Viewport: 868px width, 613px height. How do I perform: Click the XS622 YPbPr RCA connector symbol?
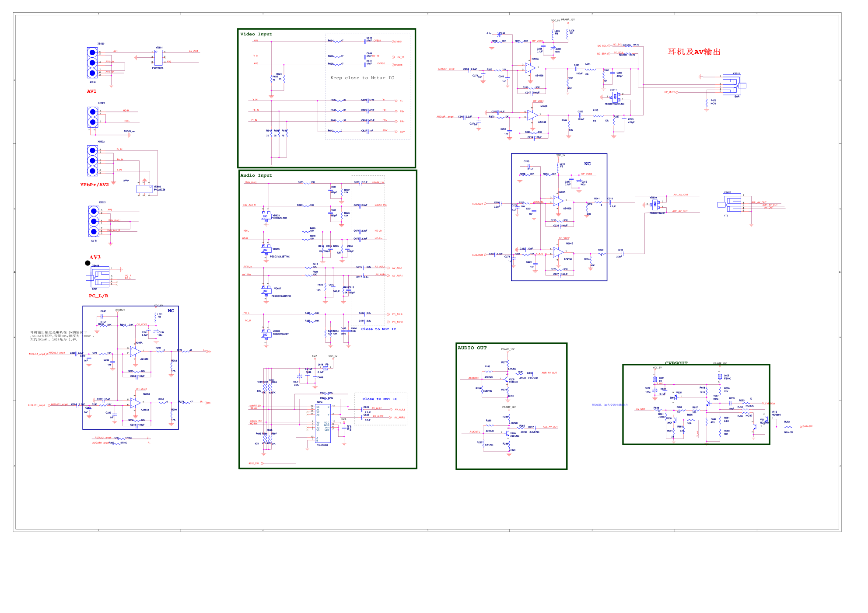click(92, 161)
